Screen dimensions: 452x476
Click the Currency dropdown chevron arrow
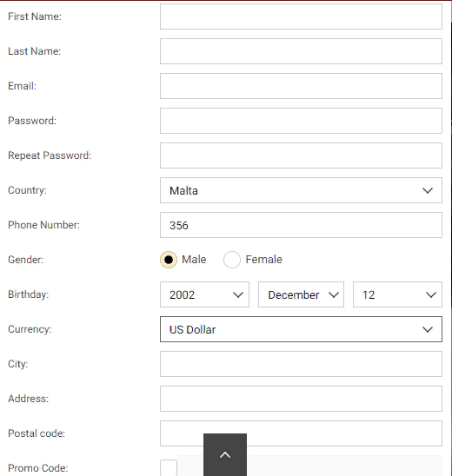(x=428, y=330)
